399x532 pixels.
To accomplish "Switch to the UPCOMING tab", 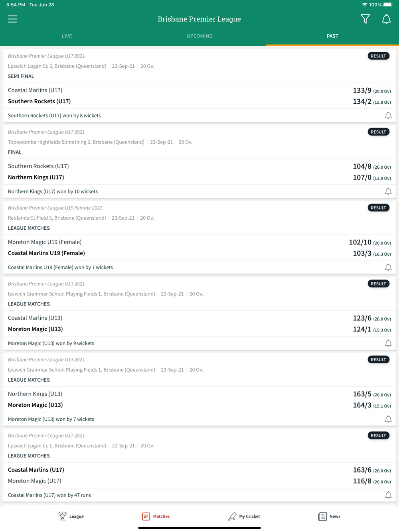I will click(199, 36).
